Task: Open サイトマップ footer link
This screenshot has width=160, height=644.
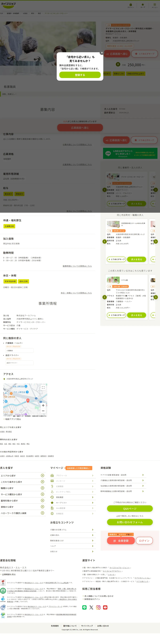Action: [87, 626]
